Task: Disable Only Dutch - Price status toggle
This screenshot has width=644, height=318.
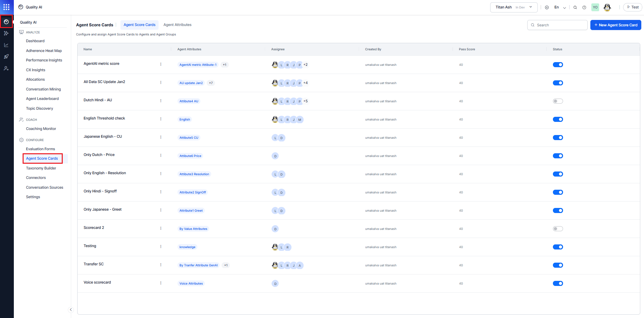Action: (558, 156)
